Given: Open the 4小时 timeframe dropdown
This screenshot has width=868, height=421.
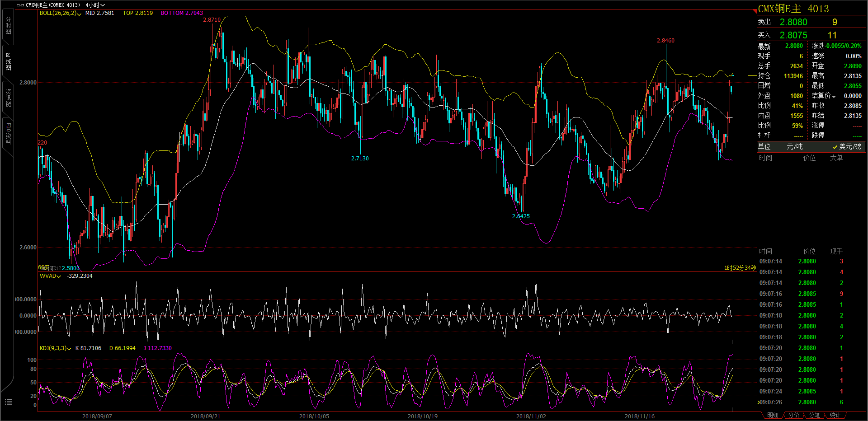Looking at the screenshot, I should [x=95, y=5].
